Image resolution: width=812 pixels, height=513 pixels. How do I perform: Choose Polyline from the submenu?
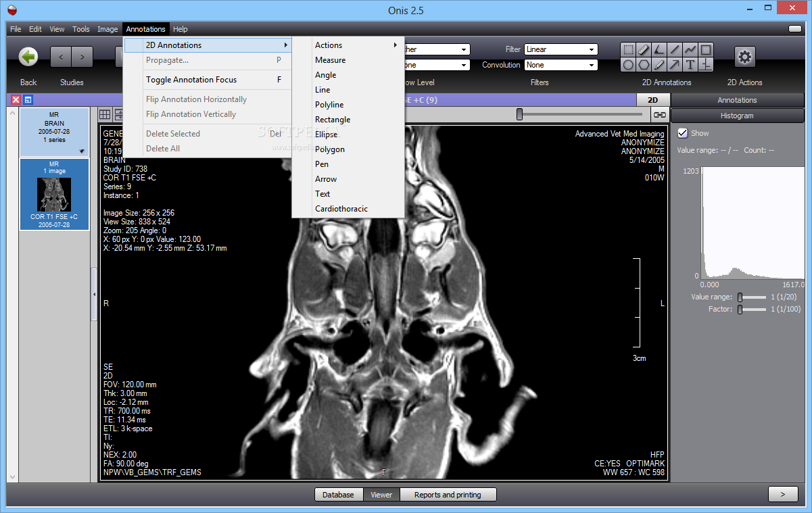[348, 105]
